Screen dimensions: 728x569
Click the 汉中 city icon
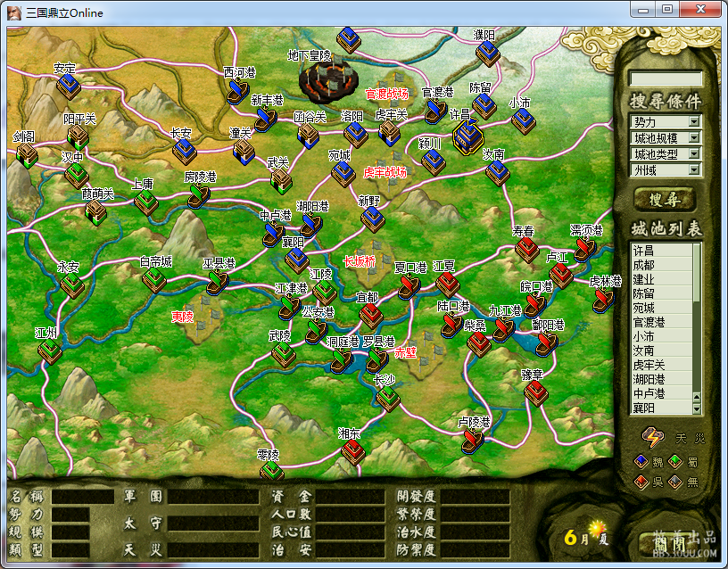point(77,176)
